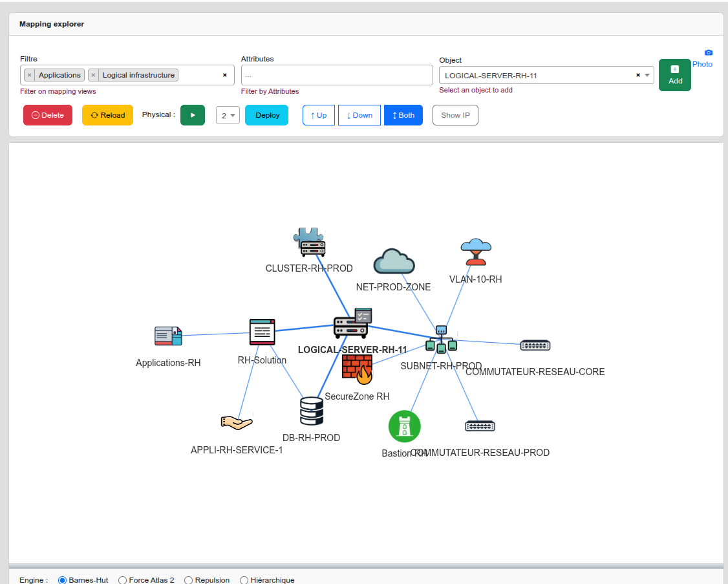The image size is (728, 584).
Task: Expand the depth level dropdown showing 2
Action: click(x=228, y=115)
